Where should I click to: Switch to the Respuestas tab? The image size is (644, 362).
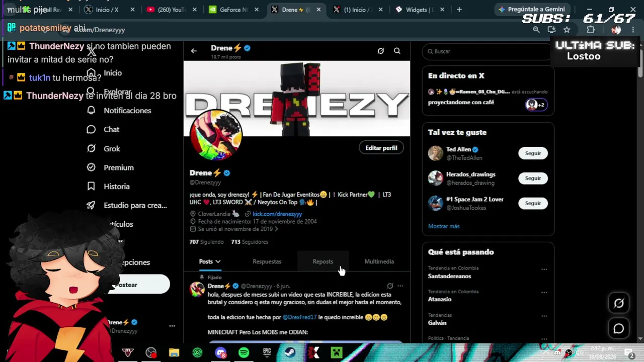pos(267,261)
